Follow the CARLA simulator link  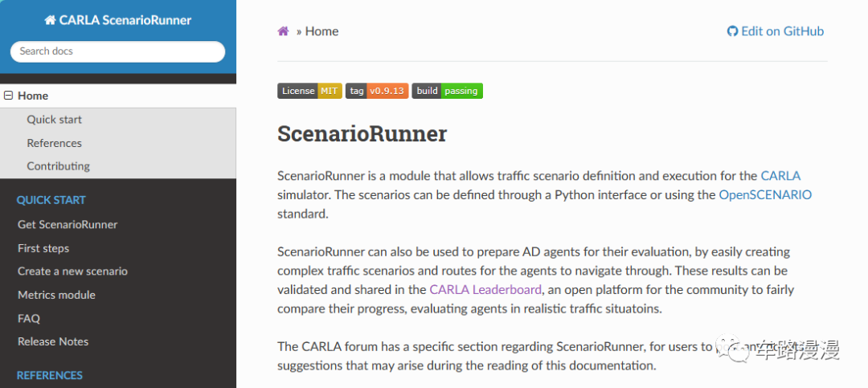pyautogui.click(x=780, y=176)
